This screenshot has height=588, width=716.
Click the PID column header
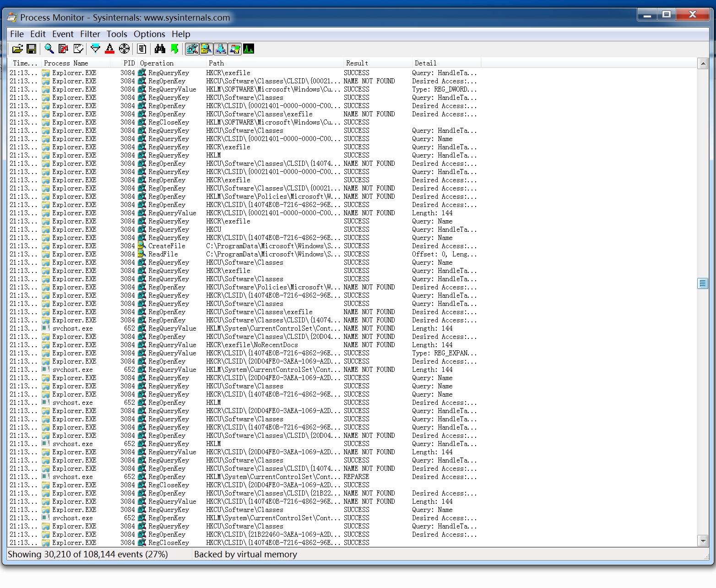(x=124, y=63)
